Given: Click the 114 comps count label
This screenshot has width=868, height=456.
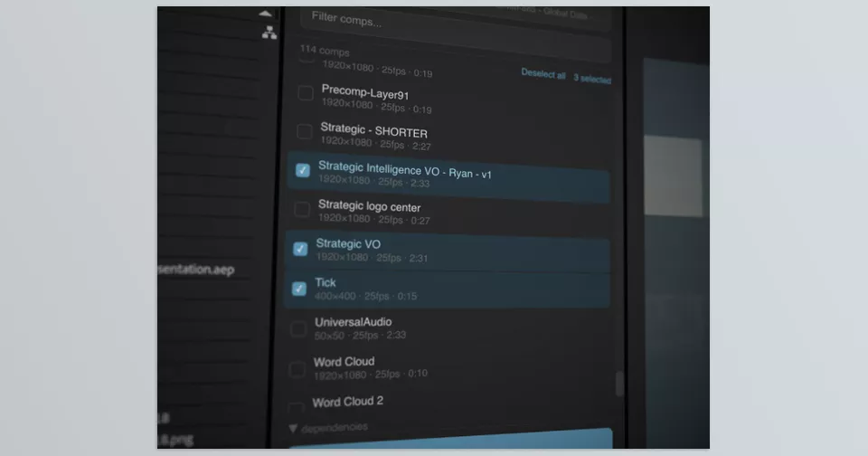Looking at the screenshot, I should [x=325, y=51].
